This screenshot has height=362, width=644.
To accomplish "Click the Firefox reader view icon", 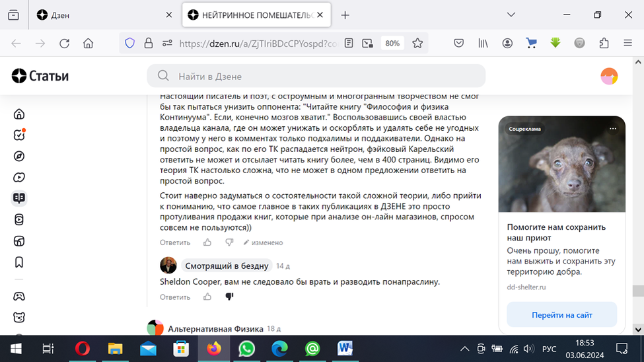I will coord(349,43).
